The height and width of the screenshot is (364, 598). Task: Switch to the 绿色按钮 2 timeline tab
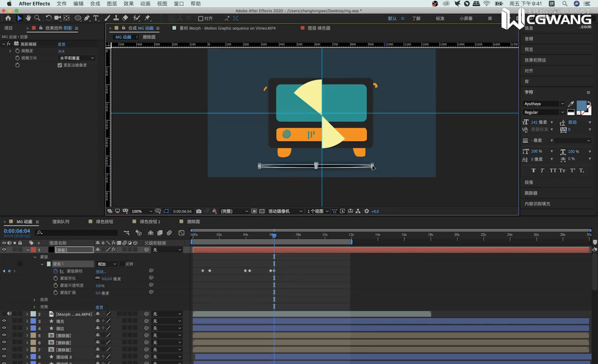click(x=150, y=222)
